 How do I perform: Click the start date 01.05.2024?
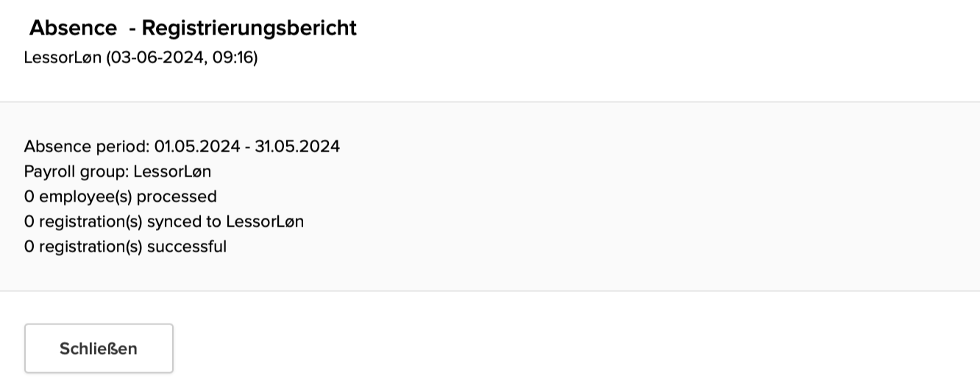point(197,146)
